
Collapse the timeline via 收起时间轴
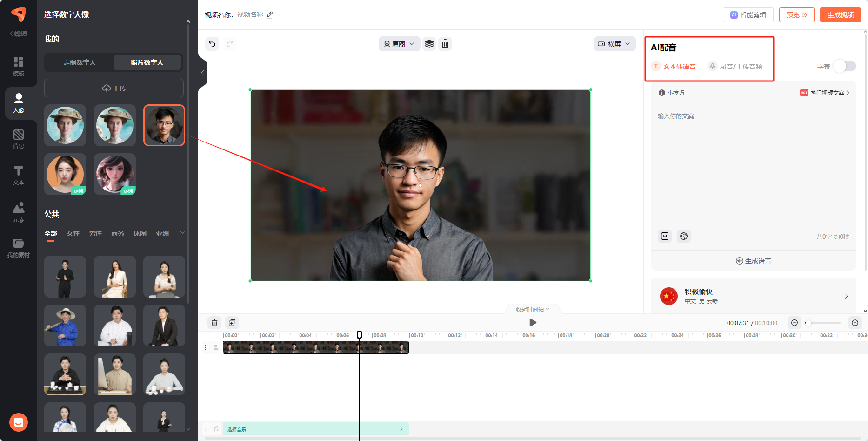coord(532,309)
